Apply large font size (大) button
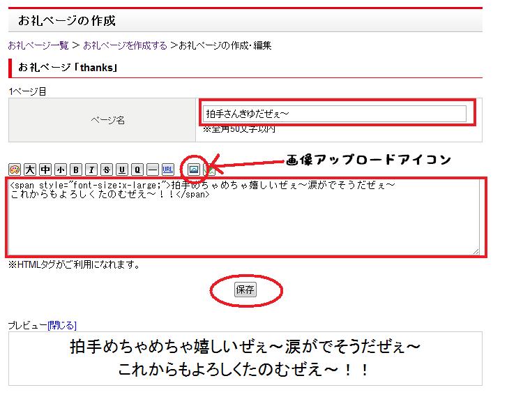Image resolution: width=523 pixels, height=420 pixels. point(29,169)
